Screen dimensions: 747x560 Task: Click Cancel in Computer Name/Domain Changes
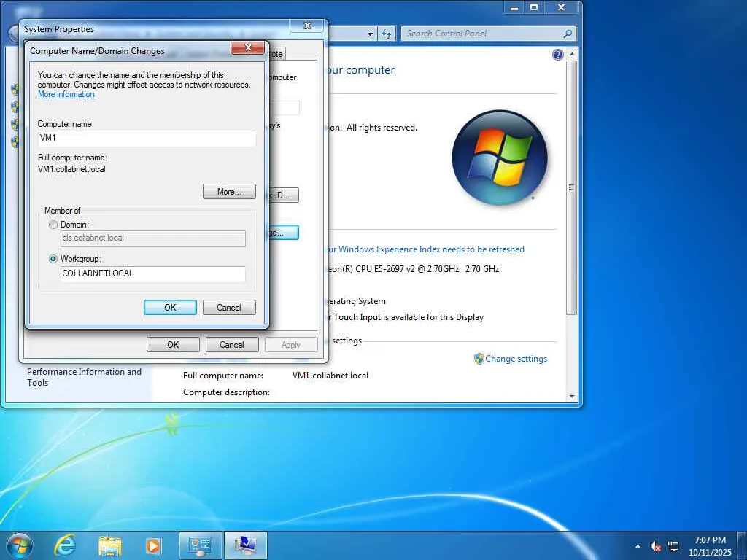[x=229, y=308]
